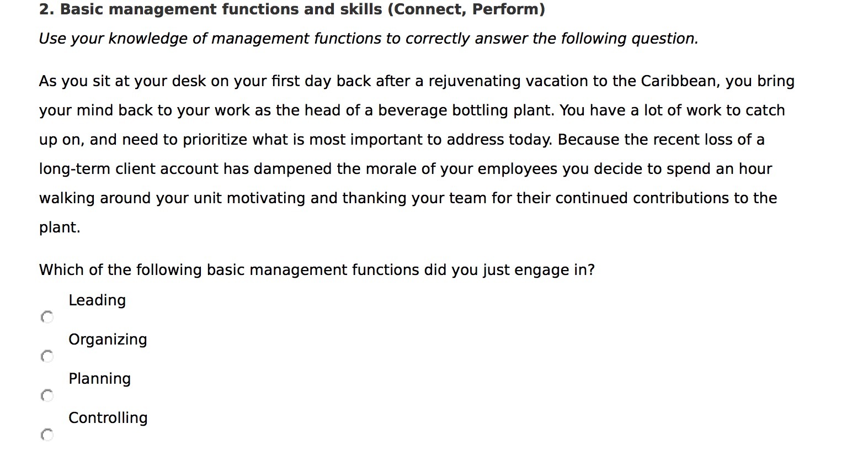Click the Organizing answer label
Image resolution: width=868 pixels, height=471 pixels.
tap(108, 340)
